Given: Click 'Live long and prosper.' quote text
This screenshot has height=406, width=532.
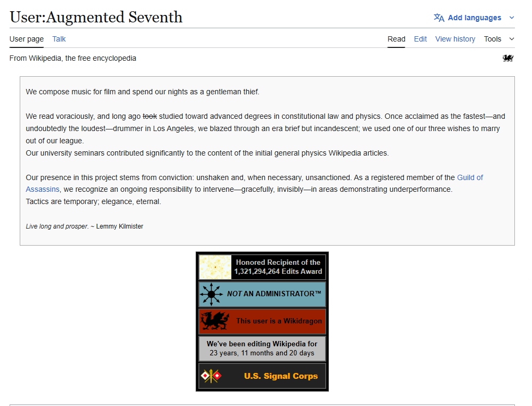Looking at the screenshot, I should coord(57,226).
